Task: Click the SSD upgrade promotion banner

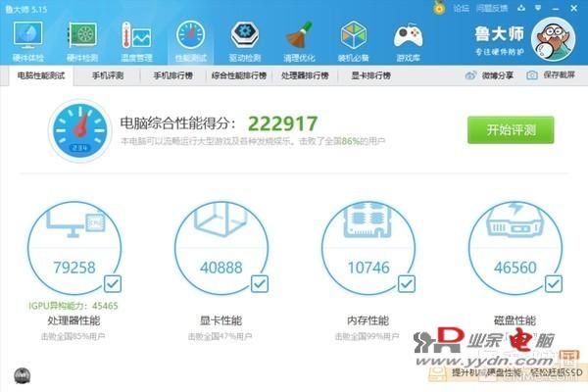Action: [508, 371]
